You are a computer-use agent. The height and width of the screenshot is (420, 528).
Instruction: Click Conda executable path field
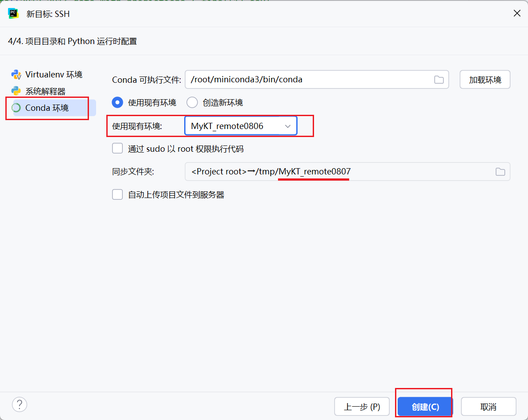(x=317, y=80)
